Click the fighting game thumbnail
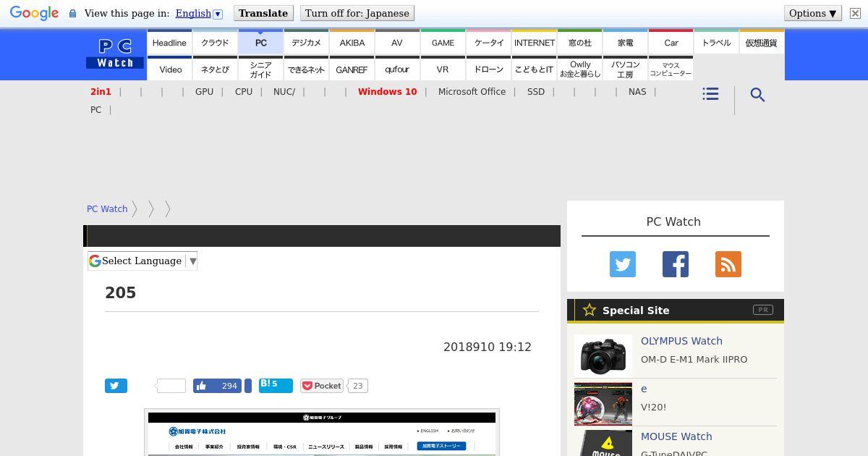Screen dimensions: 868x456 [x=603, y=404]
